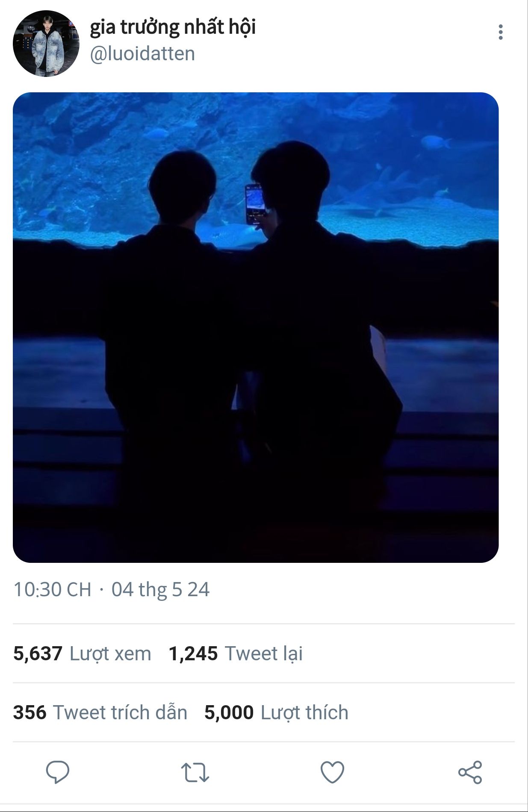The height and width of the screenshot is (812, 528).
Task: Click the Tweet trích dẫn label
Action: [120, 712]
